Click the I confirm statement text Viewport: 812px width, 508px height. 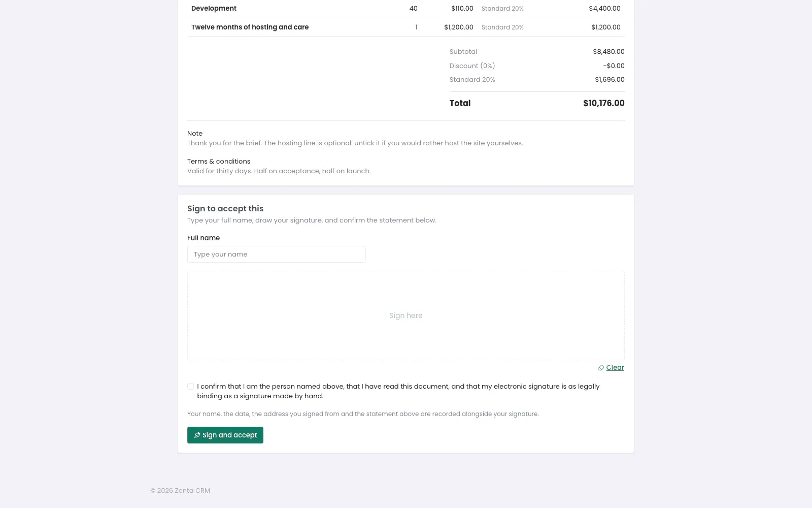click(398, 391)
